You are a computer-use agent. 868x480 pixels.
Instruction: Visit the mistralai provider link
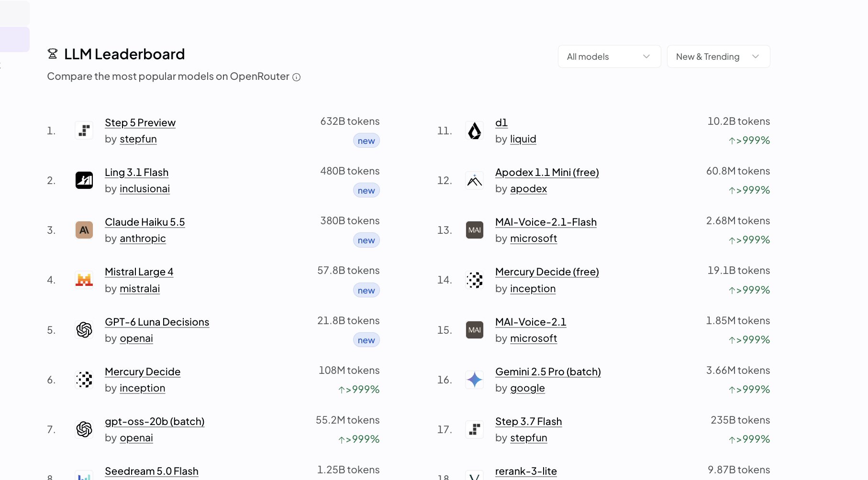pos(140,288)
